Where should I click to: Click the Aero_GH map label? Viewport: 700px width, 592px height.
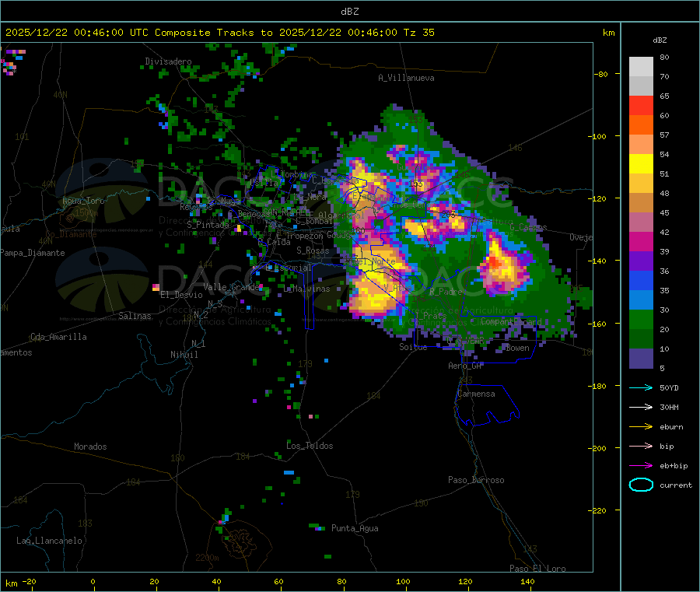tap(465, 366)
